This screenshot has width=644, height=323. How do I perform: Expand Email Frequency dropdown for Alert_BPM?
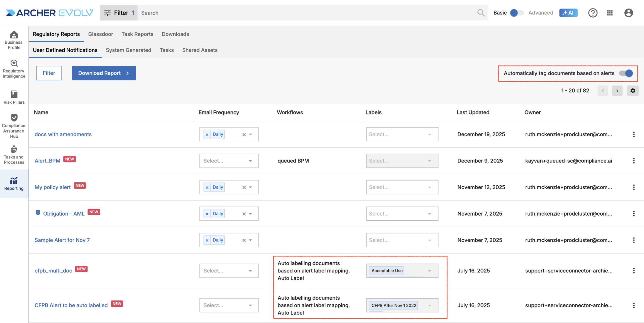250,161
